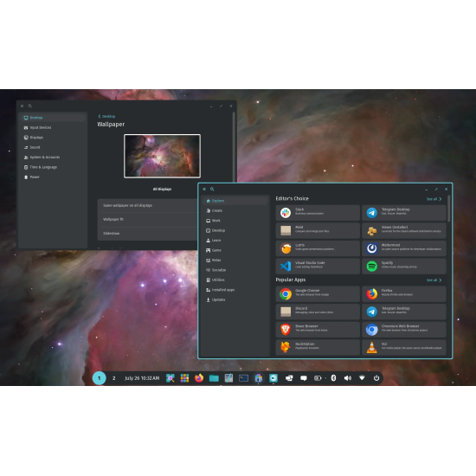This screenshot has height=476, width=476.
Task: Open the sound volume applet
Action: (348, 378)
